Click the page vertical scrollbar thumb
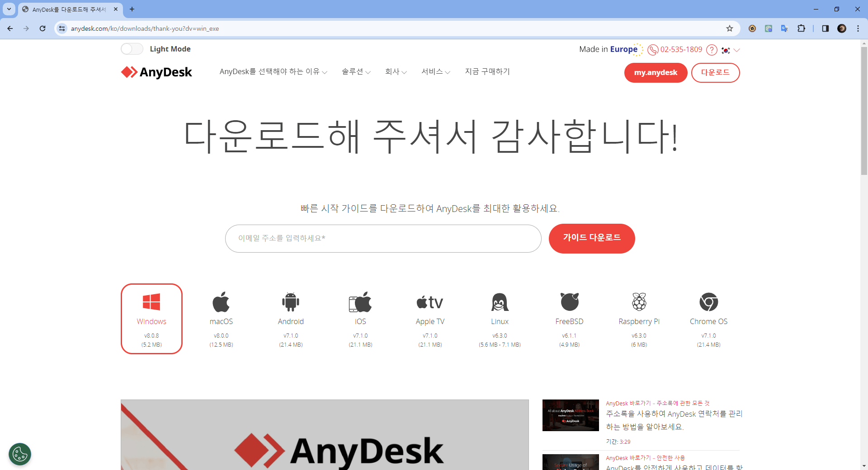Viewport: 868px width, 470px height. (x=864, y=111)
